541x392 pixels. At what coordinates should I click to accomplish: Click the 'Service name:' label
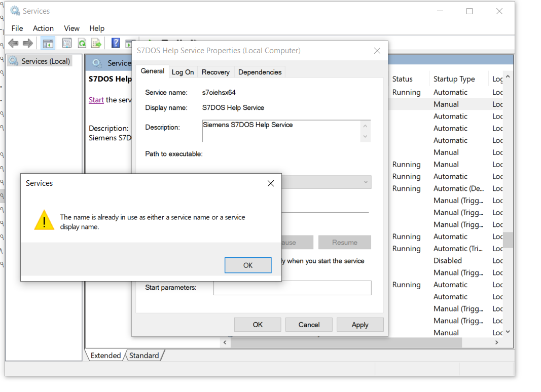[x=166, y=92]
